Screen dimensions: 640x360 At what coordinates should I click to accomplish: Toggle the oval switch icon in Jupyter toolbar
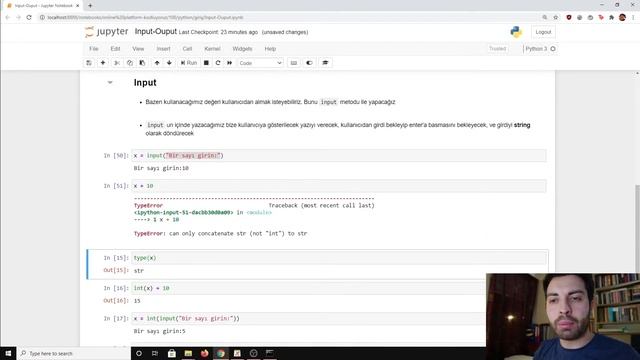tap(309, 63)
